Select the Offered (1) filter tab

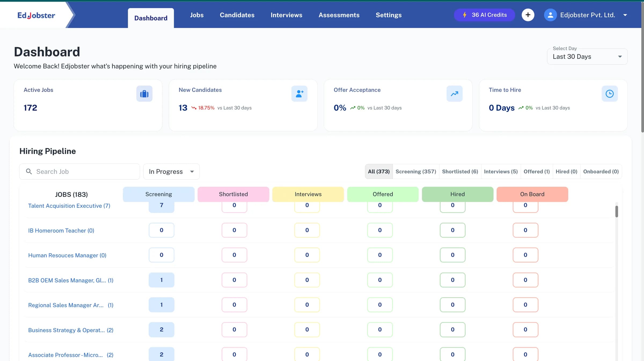(537, 172)
